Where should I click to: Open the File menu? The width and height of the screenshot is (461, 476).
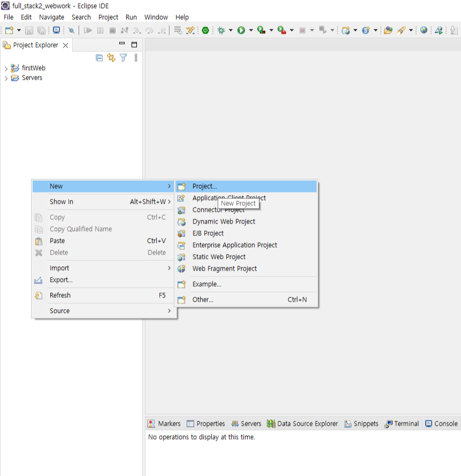coord(9,17)
